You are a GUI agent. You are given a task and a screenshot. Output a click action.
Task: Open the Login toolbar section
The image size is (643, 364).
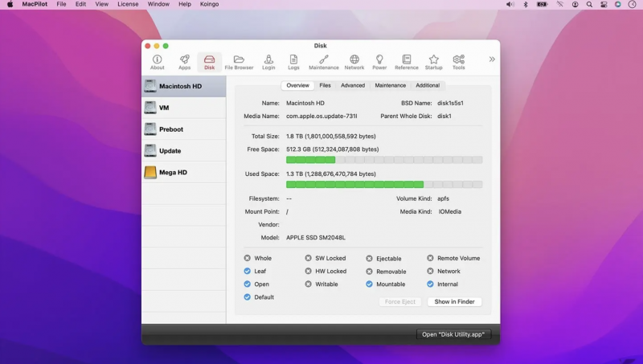pos(268,63)
